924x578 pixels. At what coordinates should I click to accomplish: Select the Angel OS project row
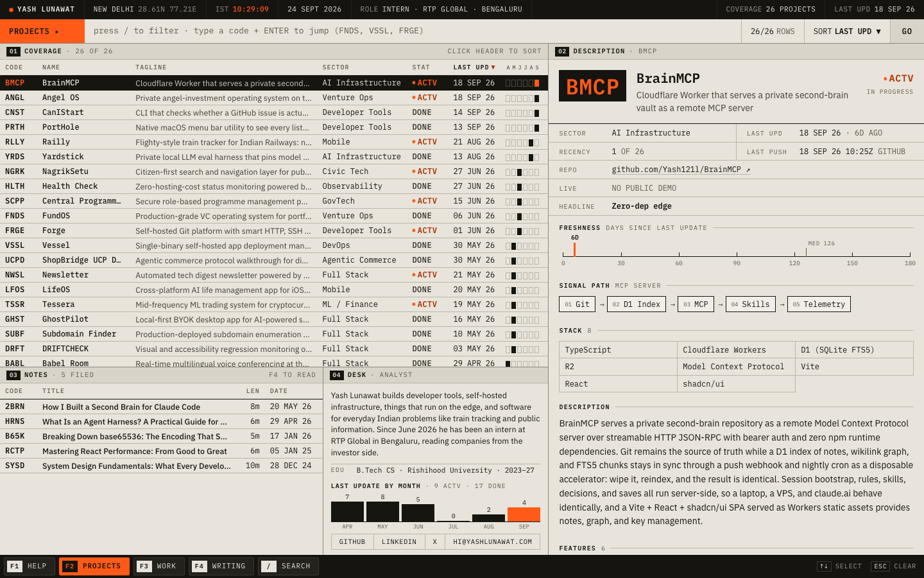[x=274, y=98]
